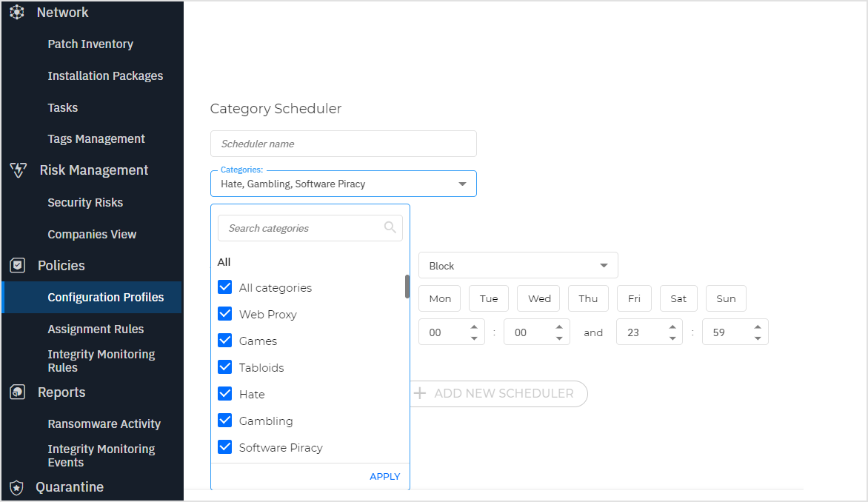Select the Policies sidebar icon
868x502 pixels.
point(16,265)
